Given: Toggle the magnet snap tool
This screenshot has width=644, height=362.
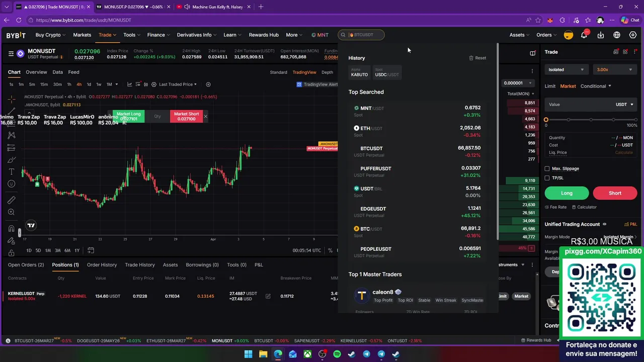Looking at the screenshot, I should pyautogui.click(x=11, y=229).
